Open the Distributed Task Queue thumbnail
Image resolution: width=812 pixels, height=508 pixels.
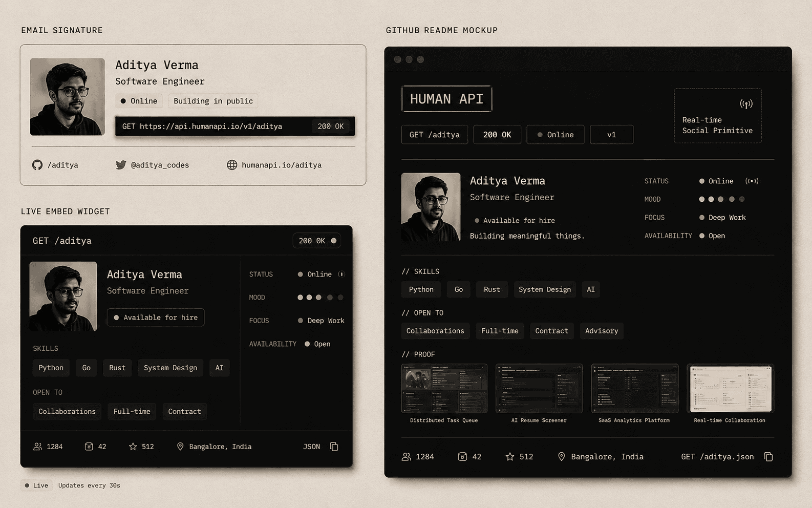click(x=444, y=388)
